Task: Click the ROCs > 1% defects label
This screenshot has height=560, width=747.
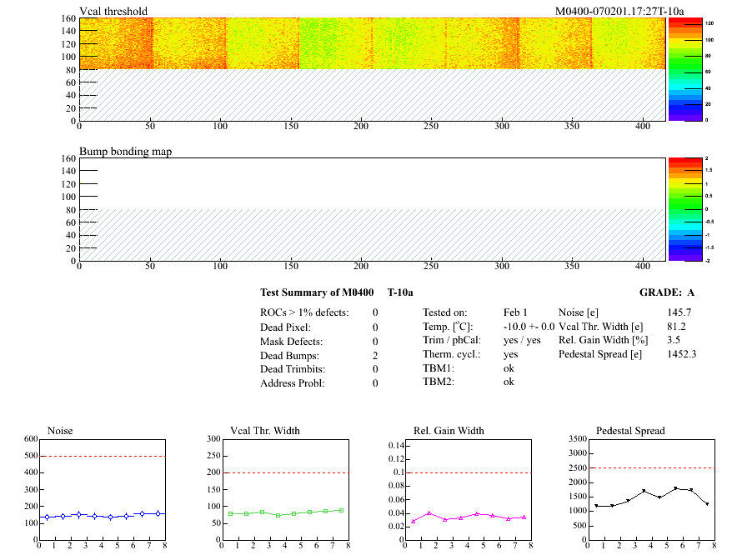Action: 304,312
